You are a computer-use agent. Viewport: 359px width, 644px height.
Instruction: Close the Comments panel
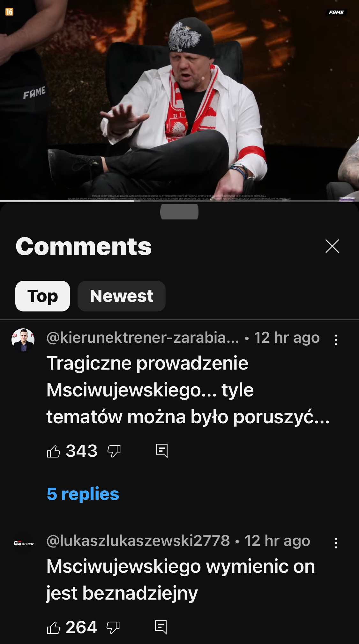332,246
